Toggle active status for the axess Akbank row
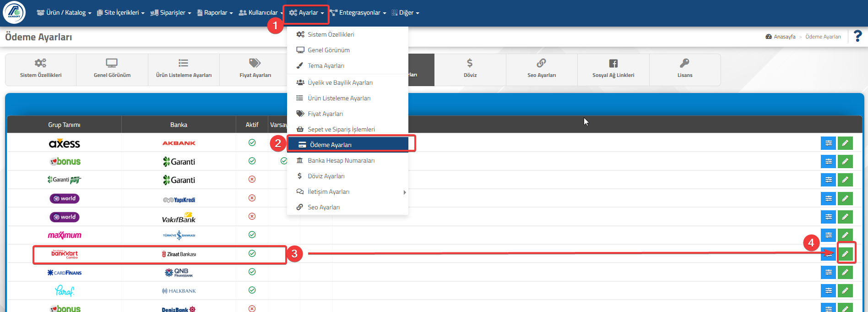The height and width of the screenshot is (312, 868). pyautogui.click(x=252, y=142)
